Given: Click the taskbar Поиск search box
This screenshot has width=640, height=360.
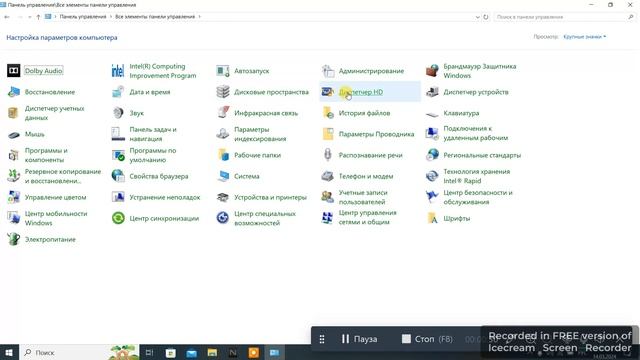Looking at the screenshot, I should [80, 353].
